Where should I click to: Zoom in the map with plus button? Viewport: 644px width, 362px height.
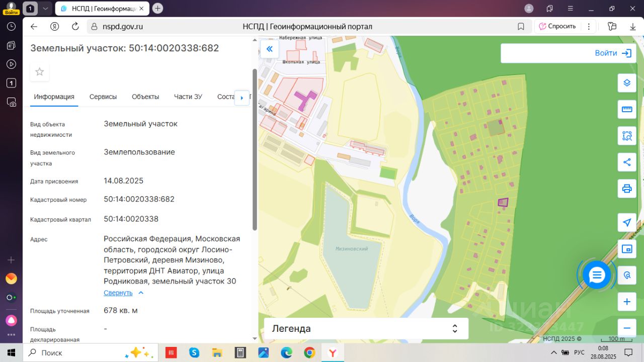tap(627, 302)
